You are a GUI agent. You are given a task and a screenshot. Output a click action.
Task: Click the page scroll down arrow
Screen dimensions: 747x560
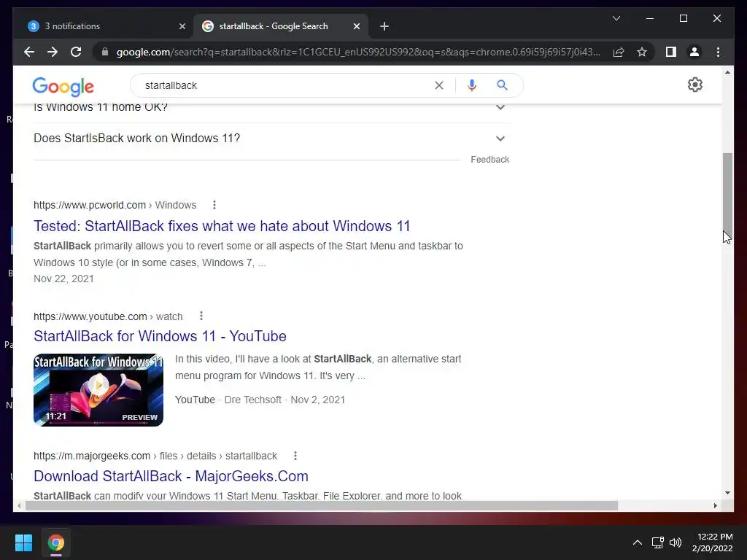pos(727,493)
